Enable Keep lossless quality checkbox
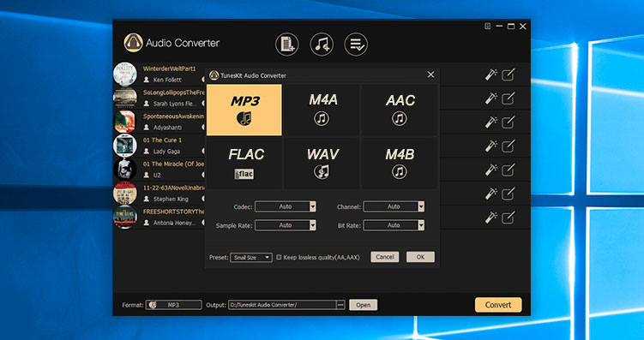 tap(279, 258)
